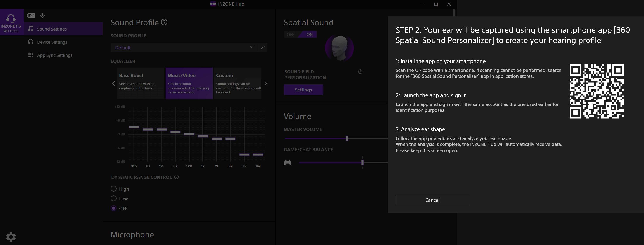This screenshot has width=644, height=245.
Task: Click the game controller balance icon
Action: [287, 163]
